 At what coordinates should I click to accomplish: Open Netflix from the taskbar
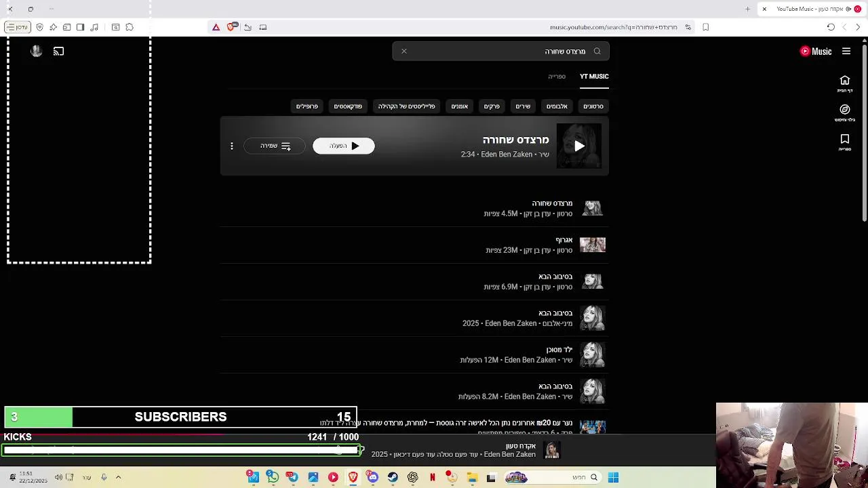pos(433,477)
